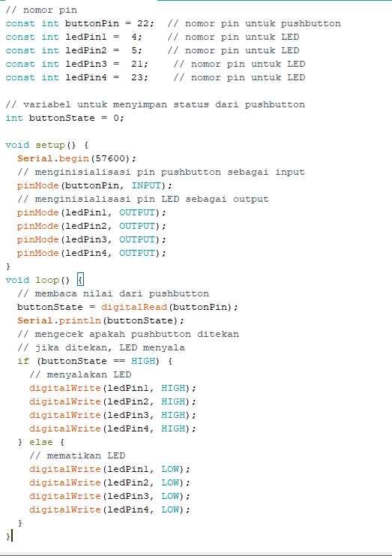The width and height of the screenshot is (392, 556).
Task: Click the ledPin1 = 4 declaration line
Action: 73,37
